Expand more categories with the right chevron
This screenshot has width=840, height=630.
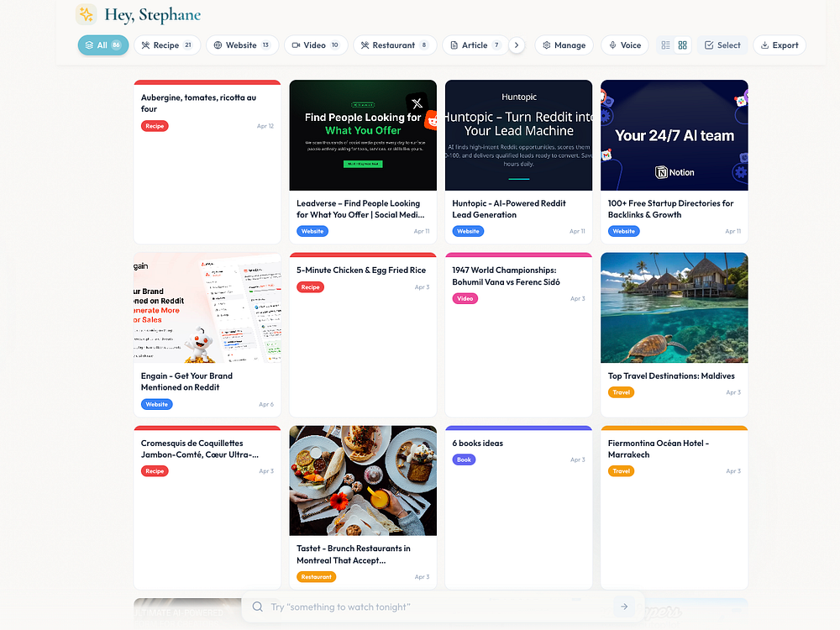pos(517,45)
